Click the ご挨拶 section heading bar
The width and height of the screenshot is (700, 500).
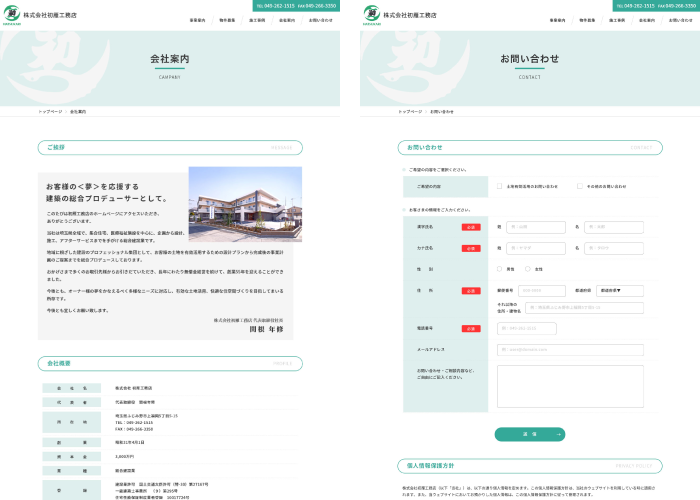pos(170,147)
